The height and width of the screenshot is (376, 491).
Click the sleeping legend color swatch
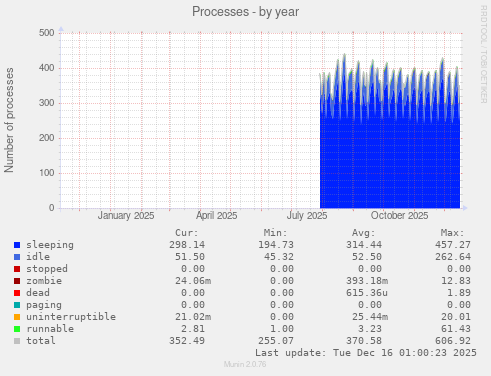pos(17,245)
